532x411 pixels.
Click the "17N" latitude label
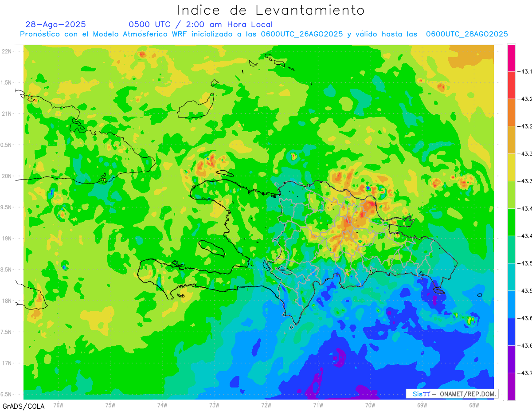pyautogui.click(x=7, y=363)
